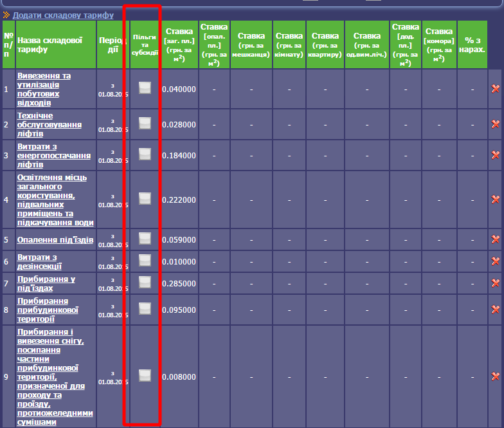Delete row 9 snow removal component

point(495,377)
